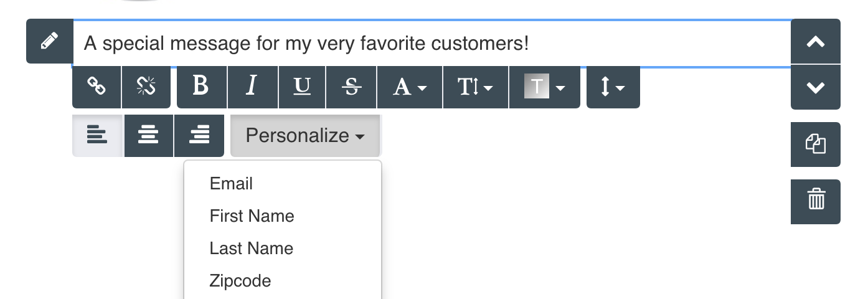
Task: Toggle underline formatting
Action: point(302,87)
